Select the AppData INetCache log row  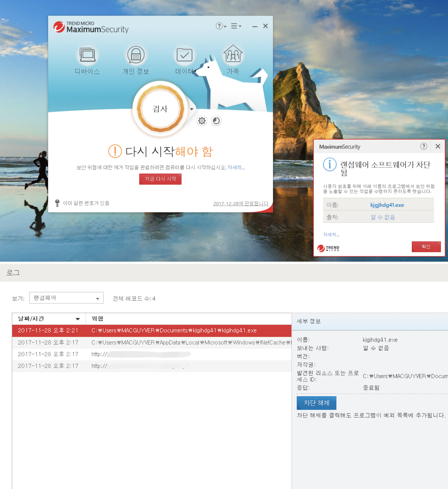pos(152,343)
